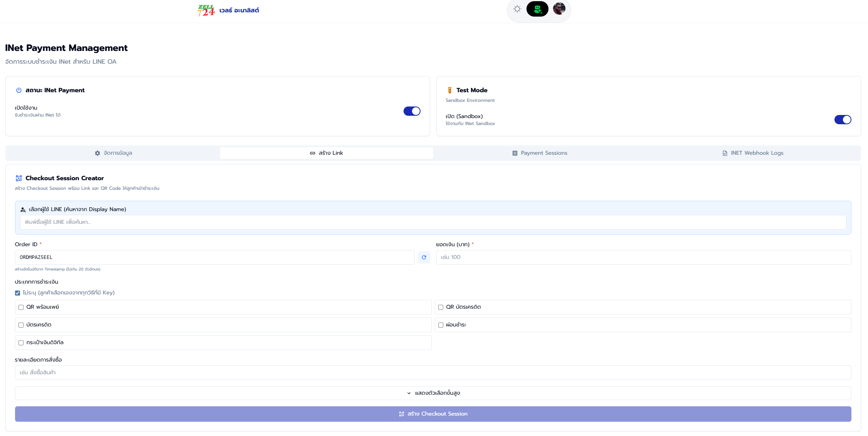Click the Checkout Session Creator QR icon
868x436 pixels.
click(19, 178)
